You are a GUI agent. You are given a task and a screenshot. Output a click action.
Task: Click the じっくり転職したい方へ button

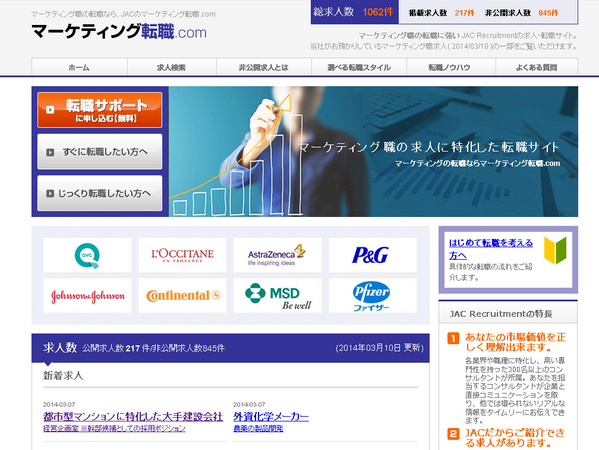click(100, 193)
